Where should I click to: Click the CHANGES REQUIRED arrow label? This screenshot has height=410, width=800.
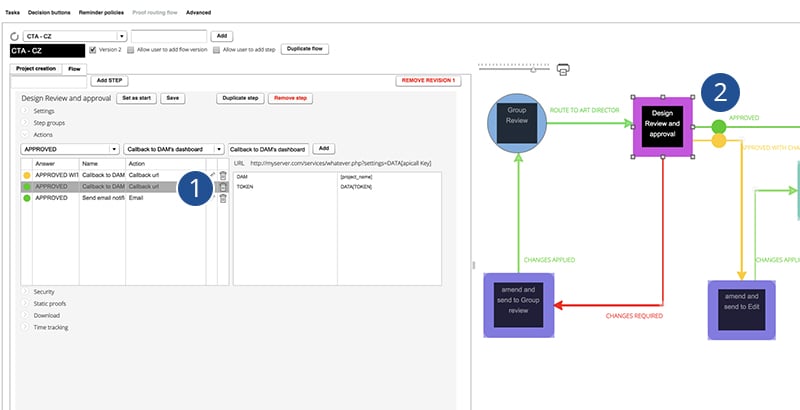click(634, 316)
